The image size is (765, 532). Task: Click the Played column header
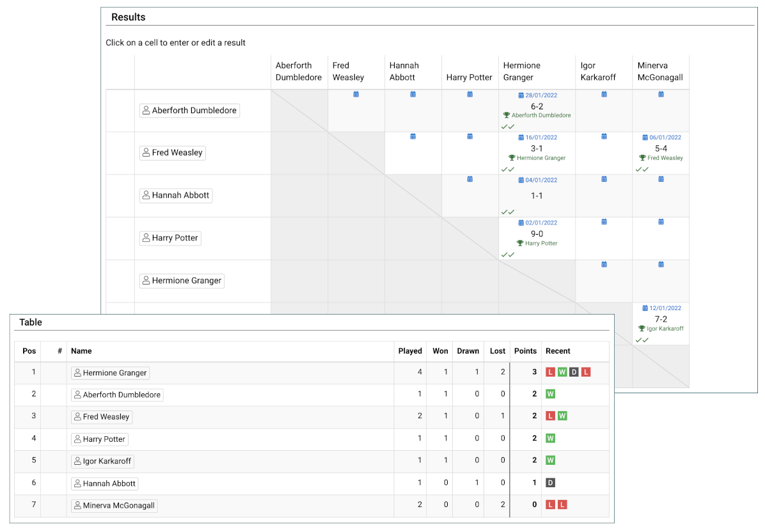(x=410, y=351)
